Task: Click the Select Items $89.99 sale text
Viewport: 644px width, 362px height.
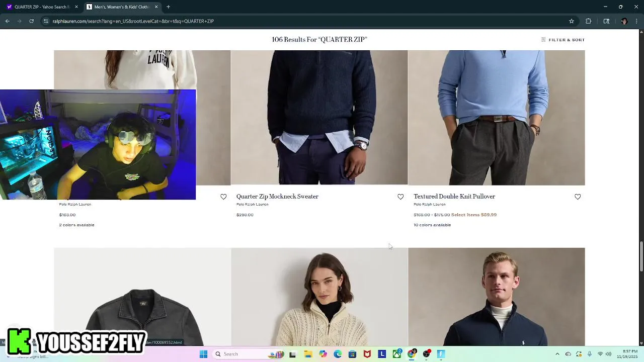Action: pos(474,215)
